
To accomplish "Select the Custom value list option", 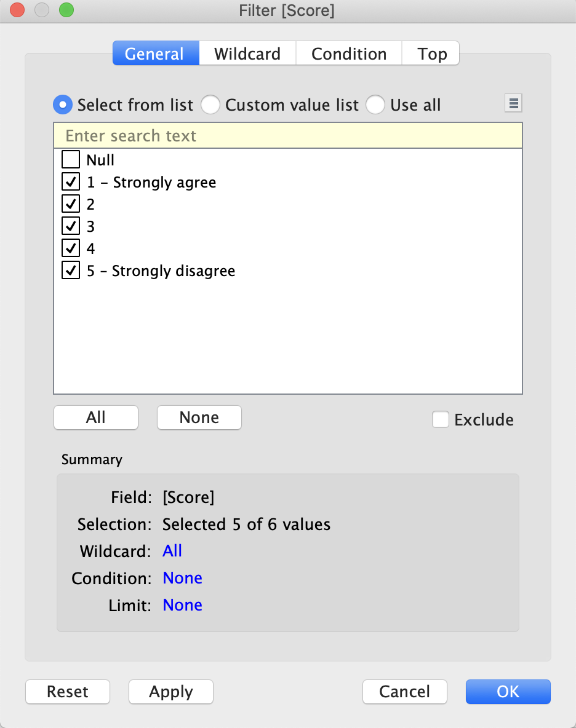I will (210, 105).
